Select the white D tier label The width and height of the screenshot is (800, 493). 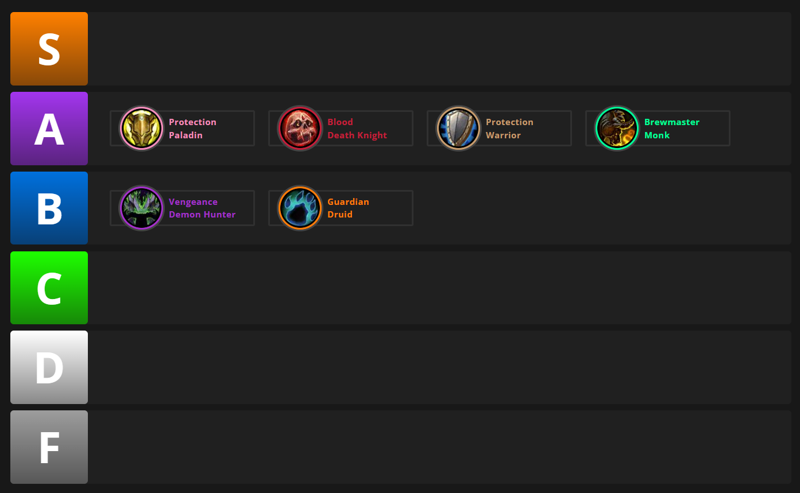[x=49, y=367]
